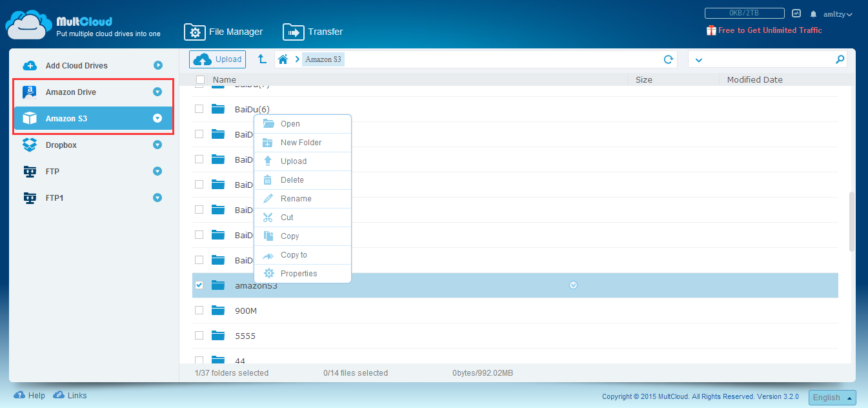Click the BaiDu(6) folder icon

click(x=218, y=109)
